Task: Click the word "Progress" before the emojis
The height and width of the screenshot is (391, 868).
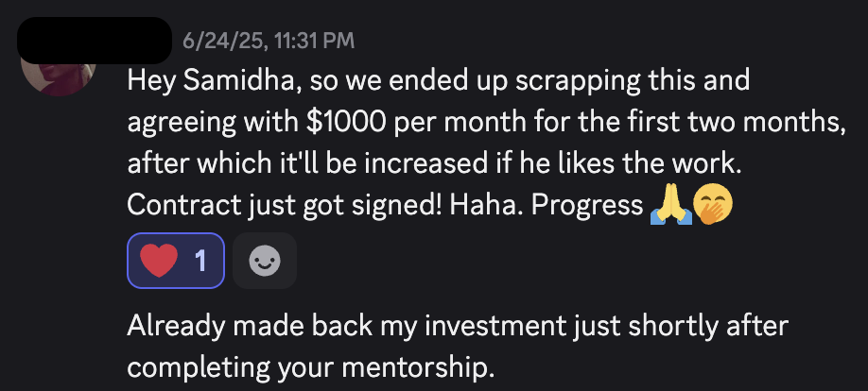Action: coord(587,205)
